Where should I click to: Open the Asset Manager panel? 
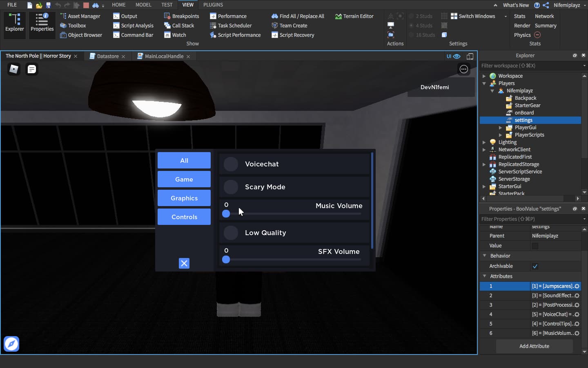coord(80,16)
